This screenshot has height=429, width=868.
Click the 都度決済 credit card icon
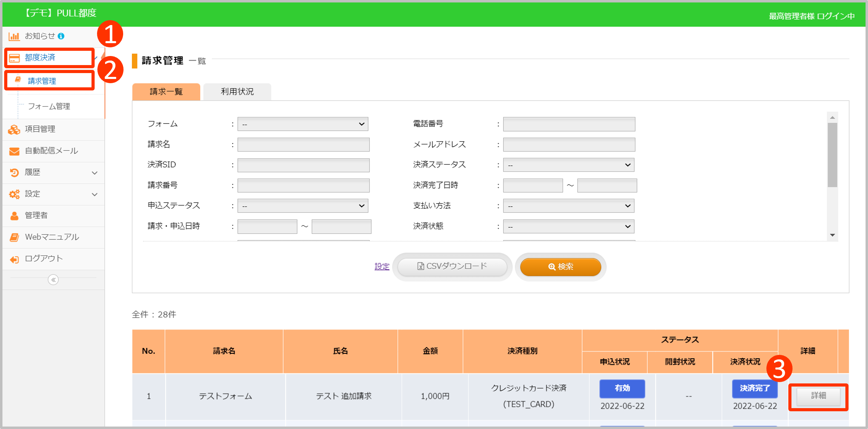point(14,58)
